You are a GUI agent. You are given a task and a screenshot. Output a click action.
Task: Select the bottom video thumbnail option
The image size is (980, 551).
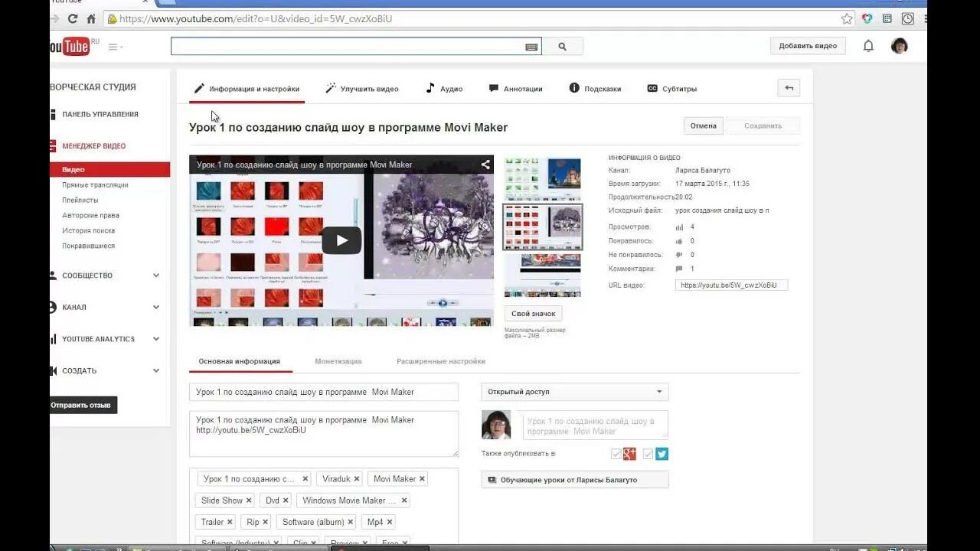(543, 275)
